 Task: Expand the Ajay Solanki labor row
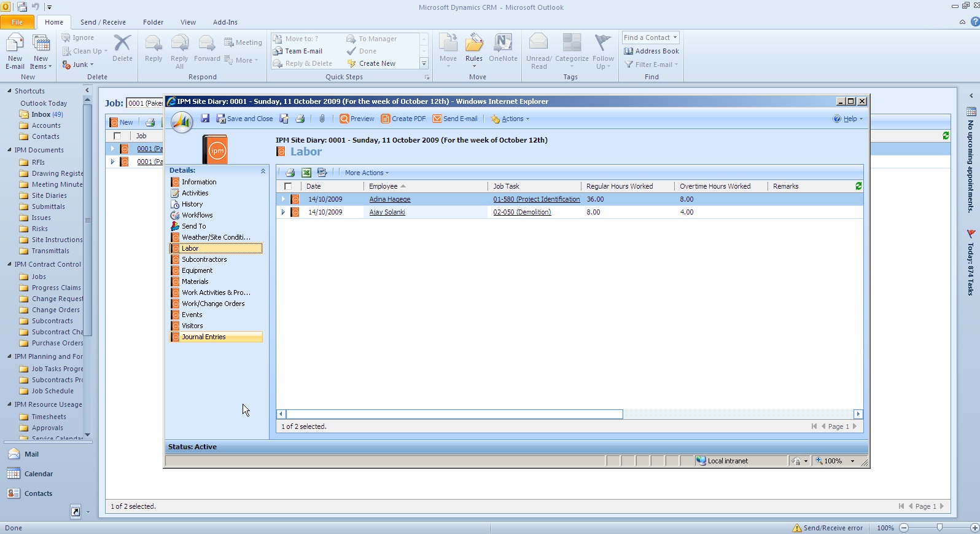tap(283, 212)
